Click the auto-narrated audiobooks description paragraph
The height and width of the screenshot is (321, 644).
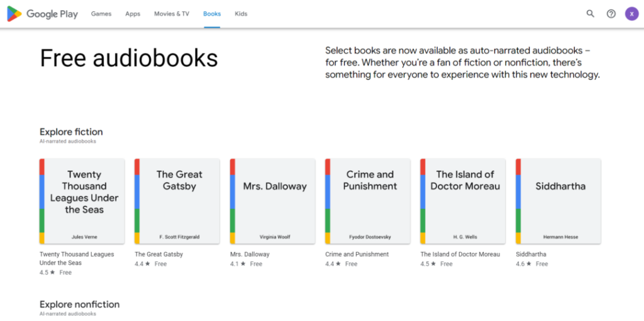462,63
